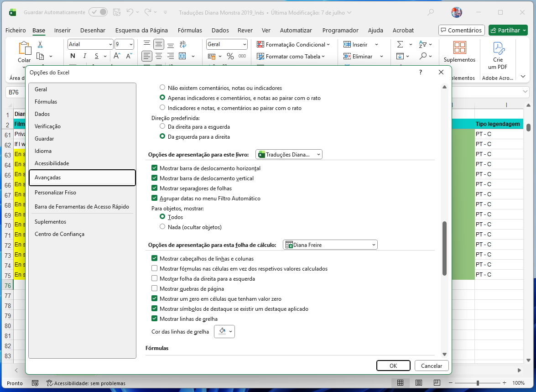Open help with the question mark icon
The height and width of the screenshot is (392, 536).
pos(421,73)
